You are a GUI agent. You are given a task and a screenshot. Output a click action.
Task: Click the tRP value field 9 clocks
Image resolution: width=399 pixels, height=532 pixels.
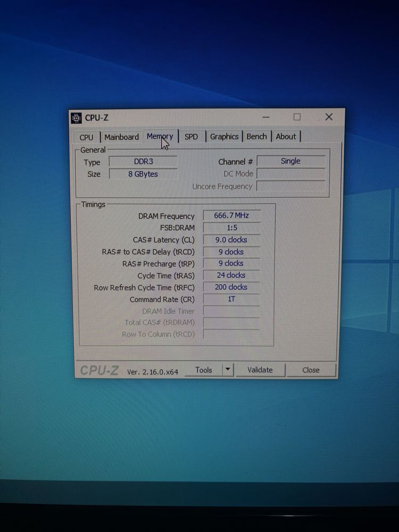(x=231, y=264)
